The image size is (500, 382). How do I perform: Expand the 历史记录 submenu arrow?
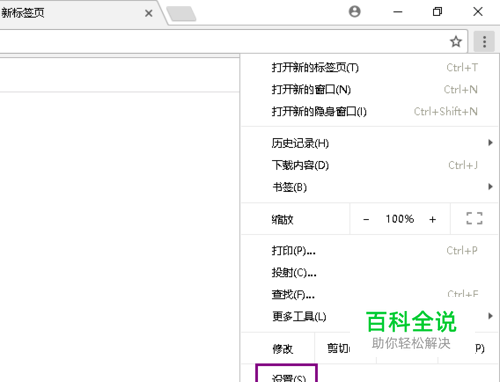point(490,143)
